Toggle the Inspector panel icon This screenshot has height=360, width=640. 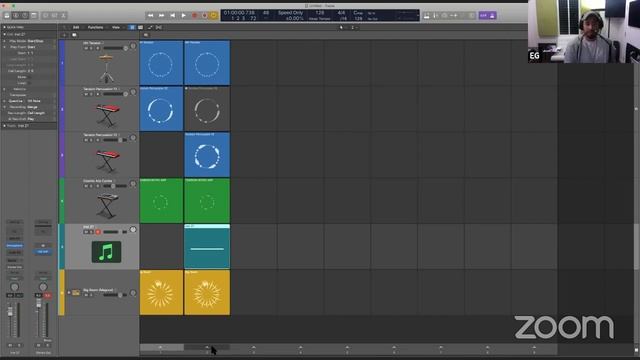(x=16, y=16)
